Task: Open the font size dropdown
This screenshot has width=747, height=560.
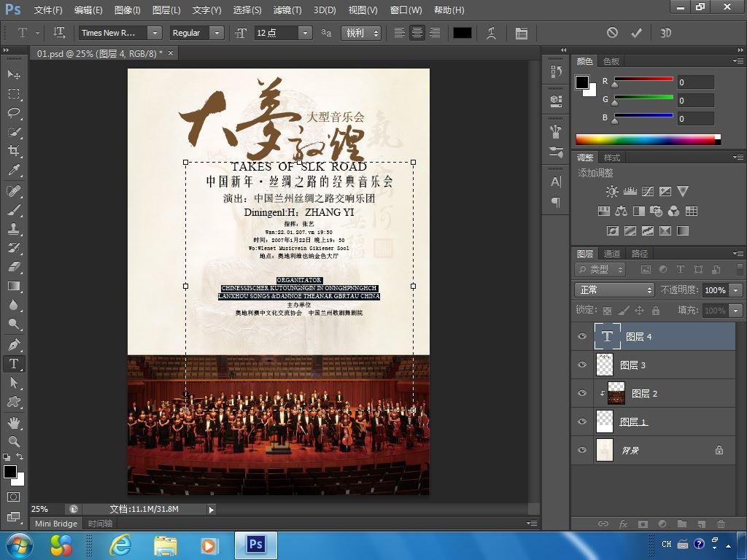Action: click(x=305, y=33)
